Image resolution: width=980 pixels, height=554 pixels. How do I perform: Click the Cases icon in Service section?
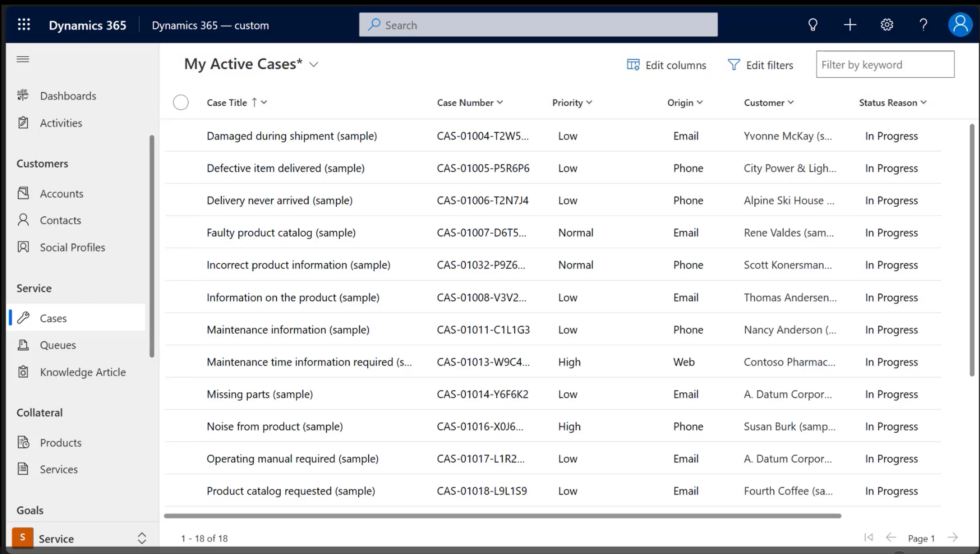pos(23,317)
